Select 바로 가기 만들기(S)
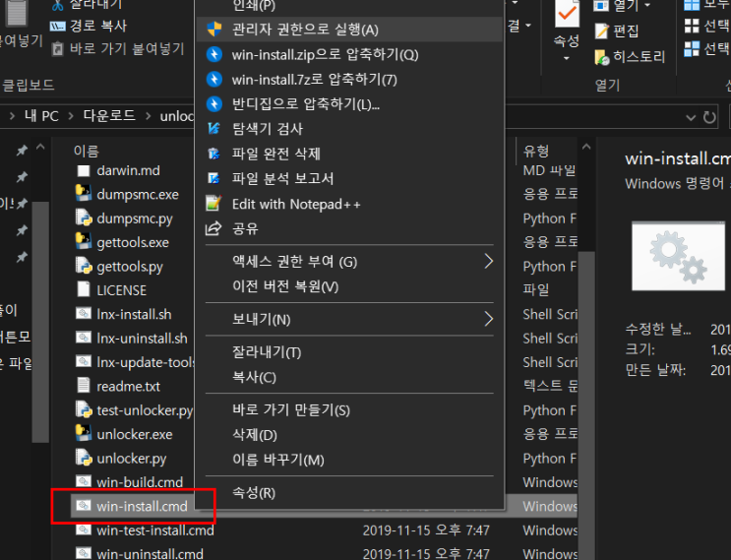 (x=349, y=410)
